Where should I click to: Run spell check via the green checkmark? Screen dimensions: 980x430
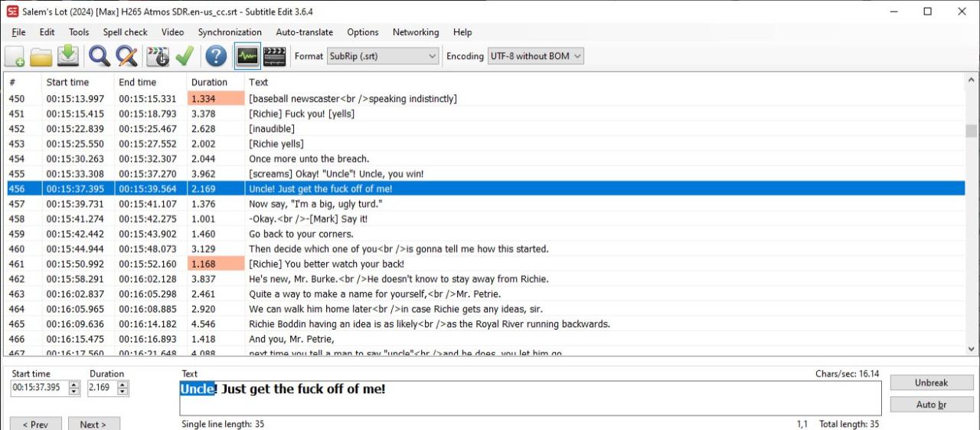(x=185, y=56)
